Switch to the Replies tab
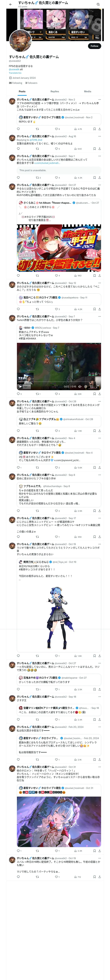The height and width of the screenshot is (980, 110). point(55,91)
